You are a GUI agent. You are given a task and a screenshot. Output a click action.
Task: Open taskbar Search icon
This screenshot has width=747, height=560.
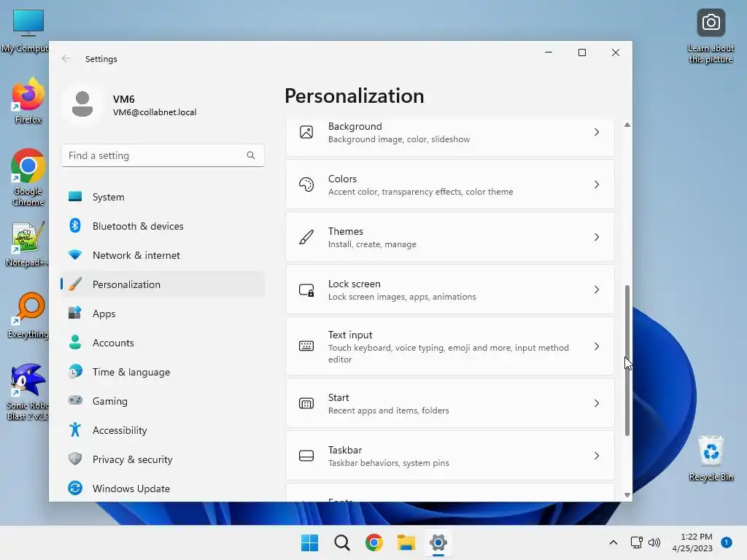(x=342, y=542)
